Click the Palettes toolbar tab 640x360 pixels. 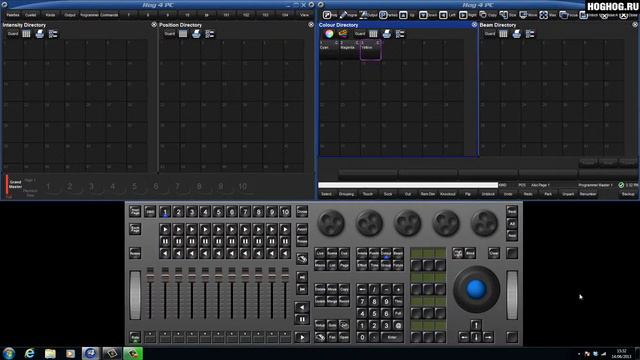[x=13, y=15]
